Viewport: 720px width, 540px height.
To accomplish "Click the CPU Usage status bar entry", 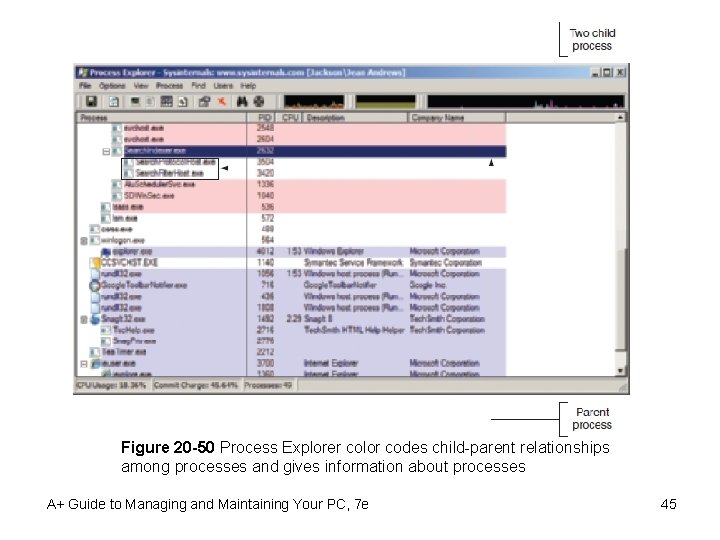I will pos(112,385).
